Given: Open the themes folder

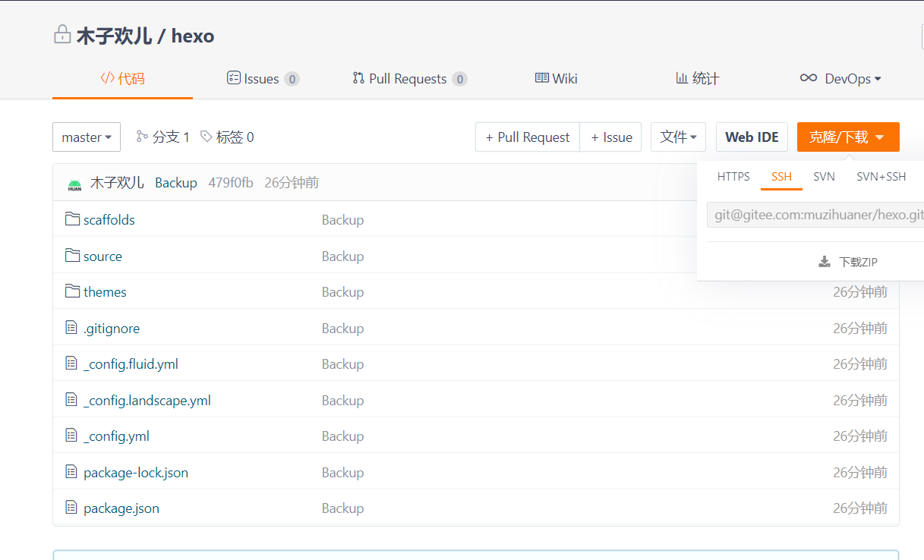Looking at the screenshot, I should coord(105,292).
